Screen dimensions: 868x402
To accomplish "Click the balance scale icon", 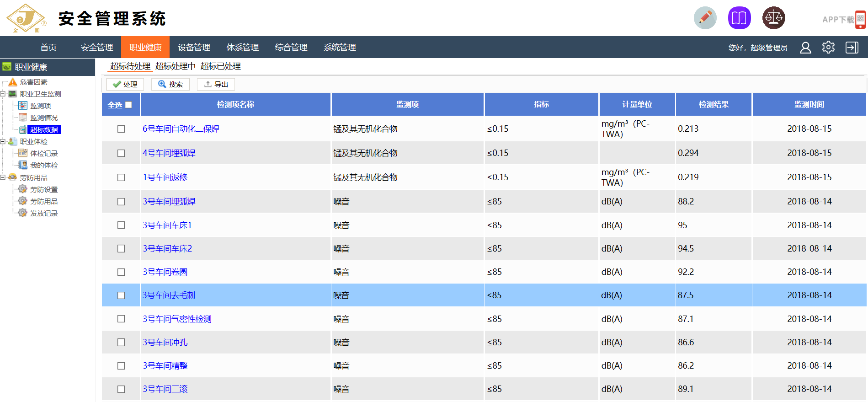I will click(x=773, y=18).
